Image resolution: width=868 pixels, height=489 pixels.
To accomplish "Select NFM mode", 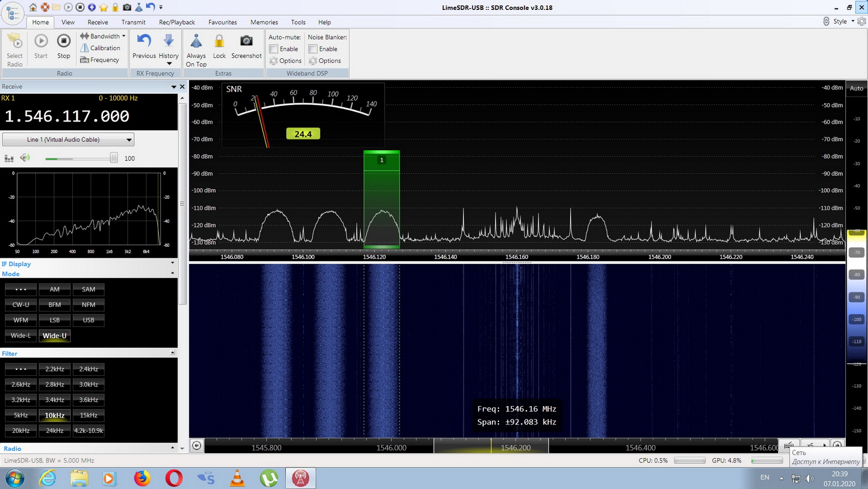I will [88, 305].
